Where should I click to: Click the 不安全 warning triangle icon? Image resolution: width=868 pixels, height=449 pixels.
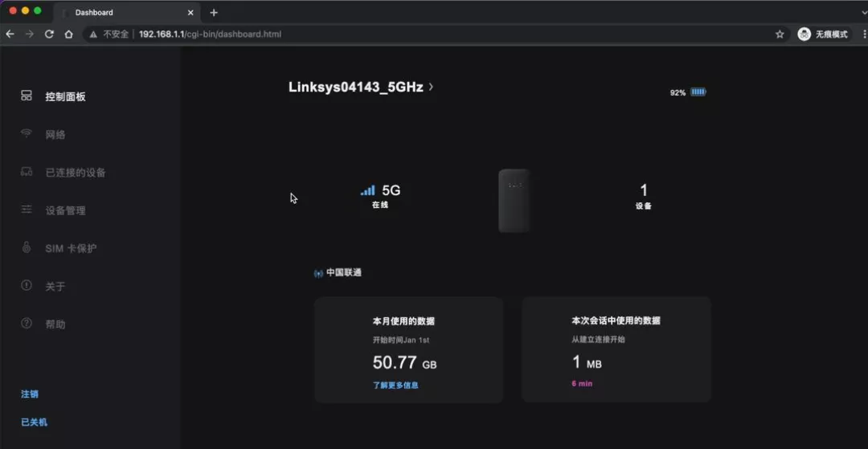[93, 35]
